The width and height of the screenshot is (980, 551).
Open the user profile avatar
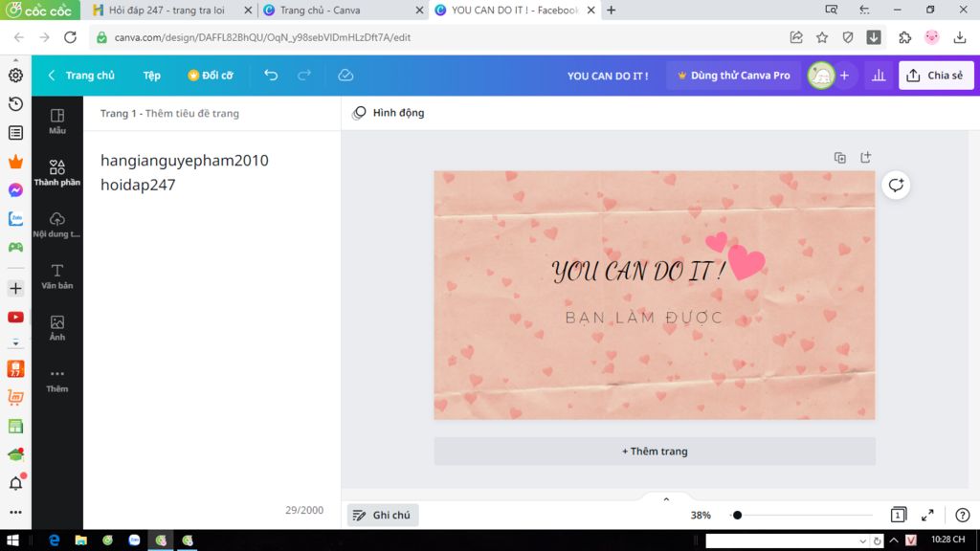coord(820,75)
